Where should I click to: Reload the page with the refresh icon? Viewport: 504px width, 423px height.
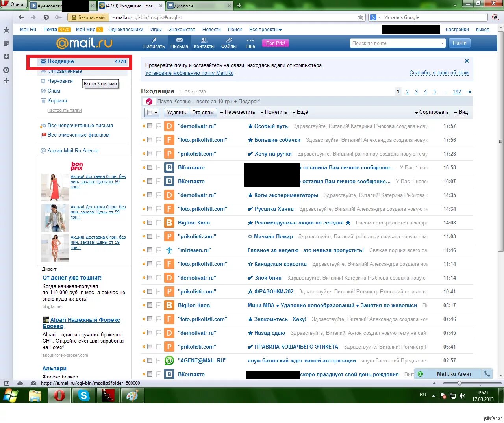click(x=46, y=17)
